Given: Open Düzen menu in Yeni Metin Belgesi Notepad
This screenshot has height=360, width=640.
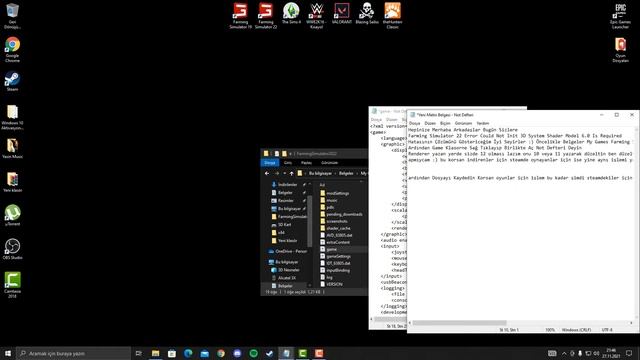Looking at the screenshot, I should point(430,123).
